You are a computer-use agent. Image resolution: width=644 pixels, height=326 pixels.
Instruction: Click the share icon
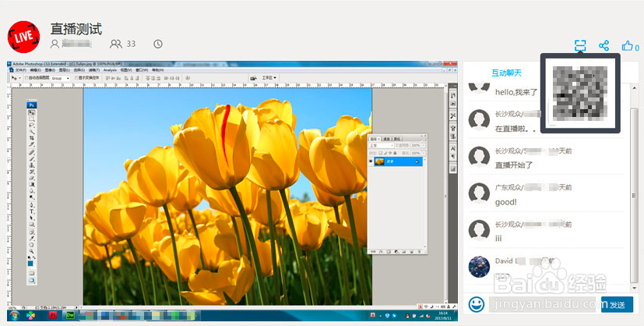[604, 46]
